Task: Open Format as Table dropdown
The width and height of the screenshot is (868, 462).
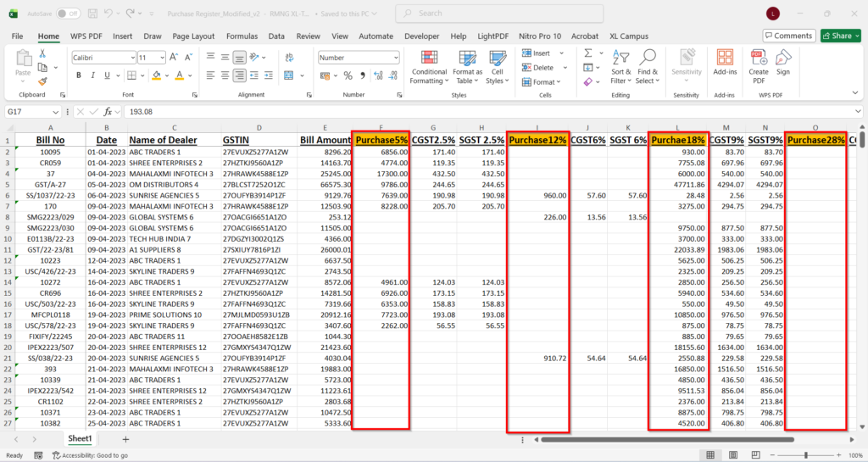Action: (467, 67)
